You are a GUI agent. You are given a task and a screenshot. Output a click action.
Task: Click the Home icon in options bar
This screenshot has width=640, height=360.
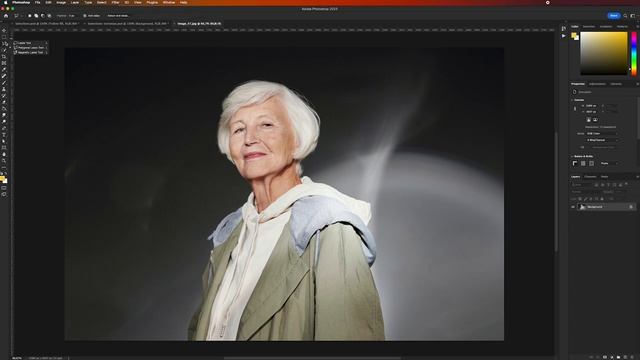click(6, 16)
